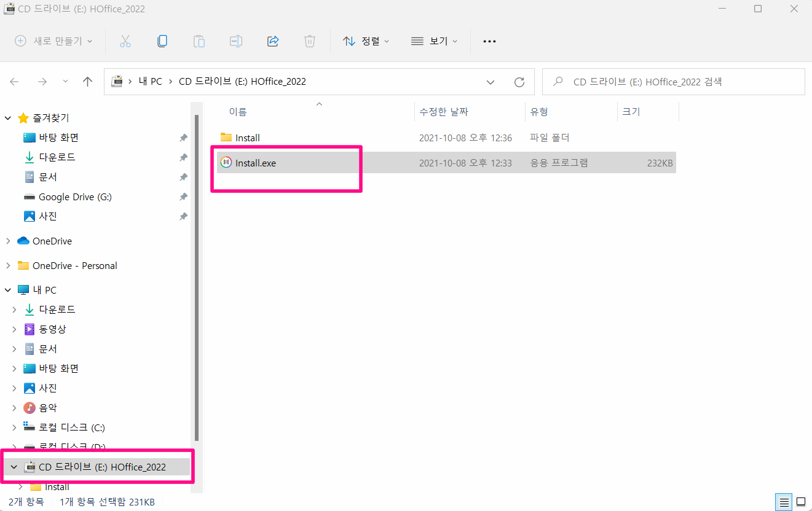Click the pin icon beside Google Drive (G:)

click(183, 197)
